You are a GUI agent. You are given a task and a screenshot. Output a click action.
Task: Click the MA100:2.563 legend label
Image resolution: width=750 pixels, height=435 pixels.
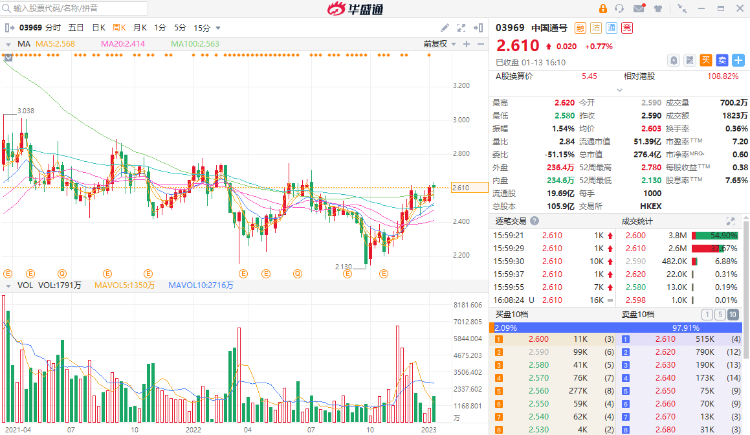[195, 44]
